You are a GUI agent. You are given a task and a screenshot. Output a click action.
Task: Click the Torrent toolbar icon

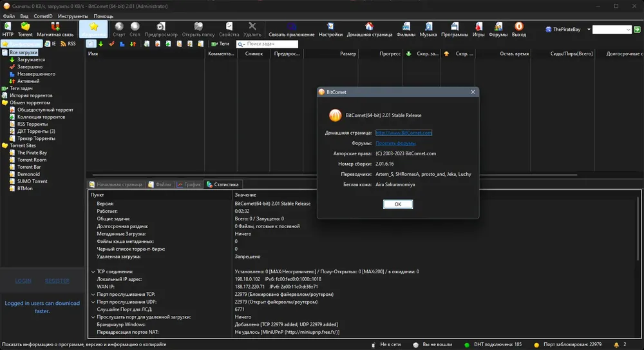point(25,30)
